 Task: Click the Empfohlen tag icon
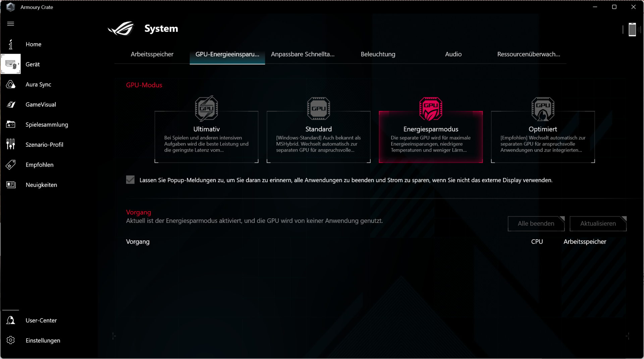[x=11, y=165]
